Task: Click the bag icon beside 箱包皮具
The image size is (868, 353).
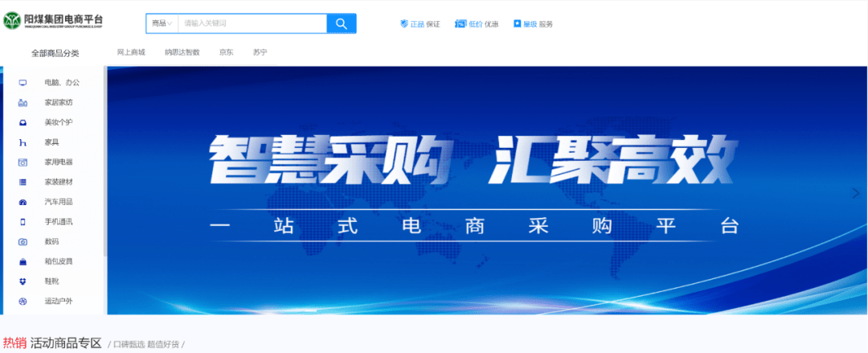Action: 23,261
